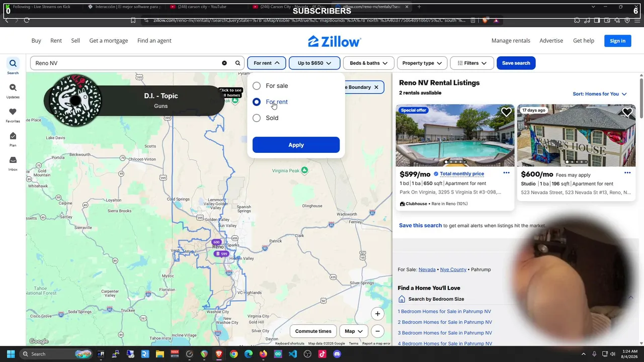Bookmark this page in the address bar
Image resolution: width=644 pixels, height=362 pixels.
[133, 20]
